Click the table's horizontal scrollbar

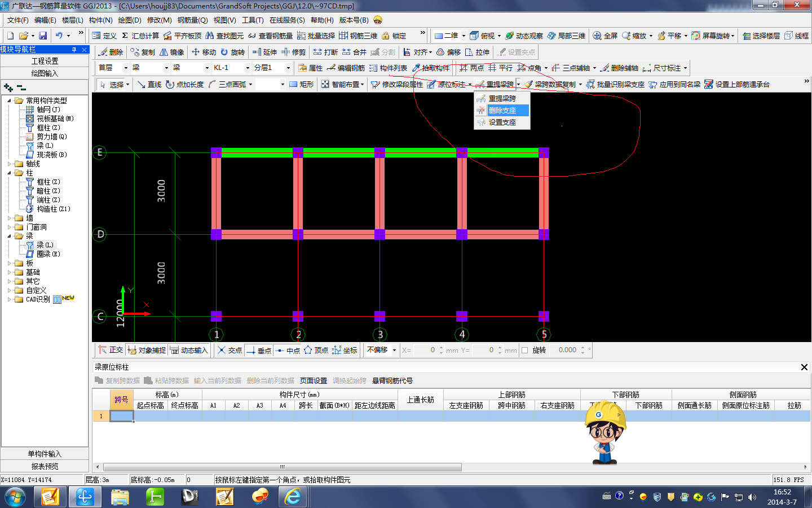click(283, 467)
